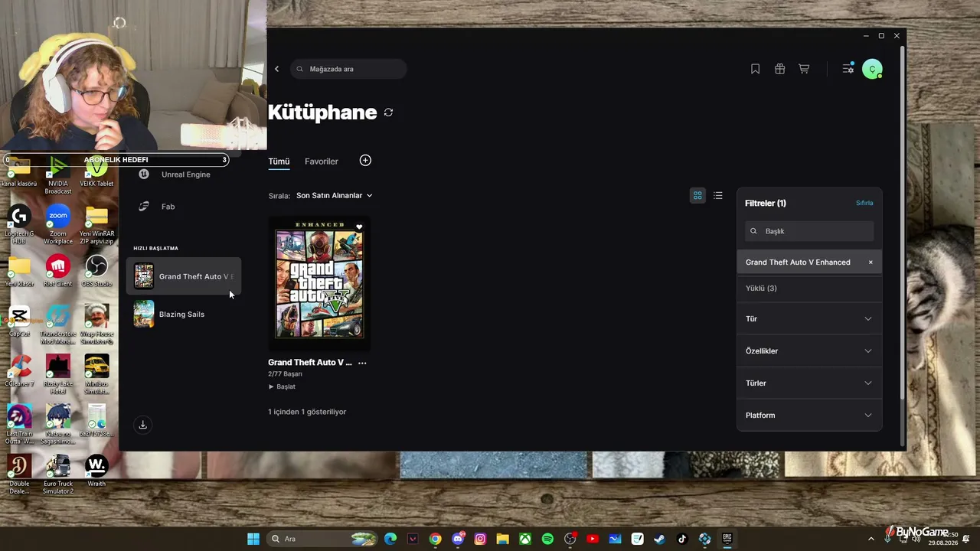Select the Favoriler tab
Screen dimensions: 980x551
point(322,161)
